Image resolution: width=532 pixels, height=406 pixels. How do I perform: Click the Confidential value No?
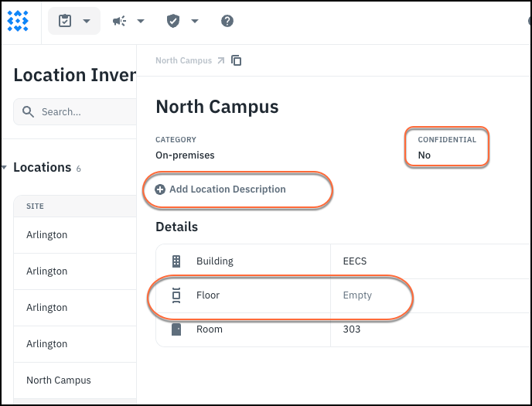tap(425, 155)
